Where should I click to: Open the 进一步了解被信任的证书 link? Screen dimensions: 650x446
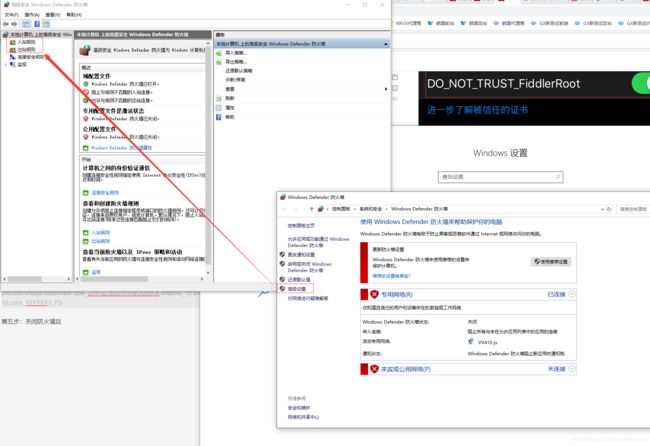(478, 110)
